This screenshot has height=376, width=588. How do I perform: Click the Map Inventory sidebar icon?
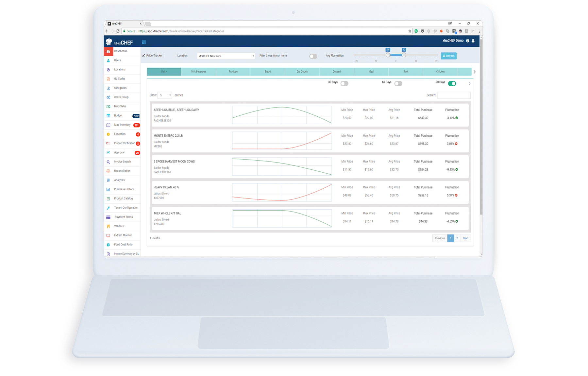pyautogui.click(x=109, y=125)
